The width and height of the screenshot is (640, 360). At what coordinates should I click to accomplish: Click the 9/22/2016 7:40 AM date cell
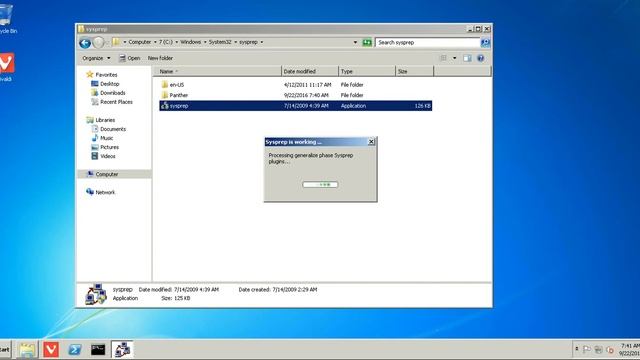(x=306, y=95)
